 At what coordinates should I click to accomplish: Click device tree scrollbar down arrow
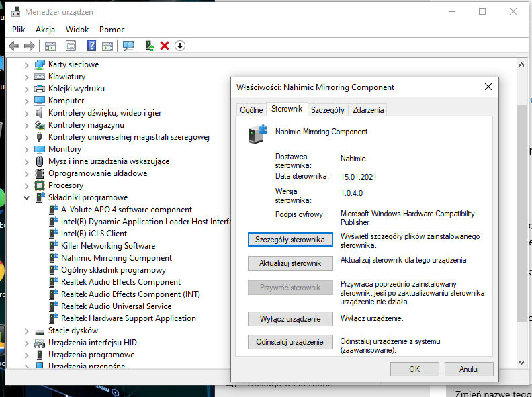521,363
